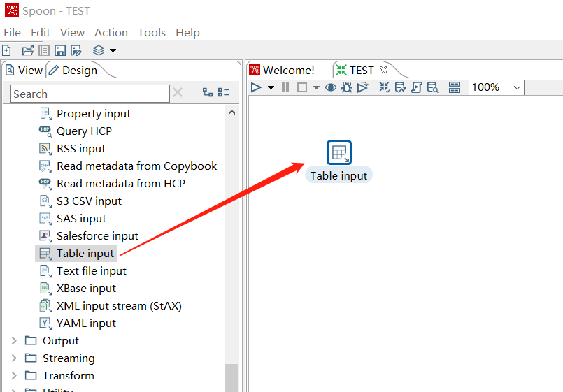Open stop options dropdown arrow
Image resolution: width=563 pixels, height=392 pixels.
pyautogui.click(x=316, y=87)
